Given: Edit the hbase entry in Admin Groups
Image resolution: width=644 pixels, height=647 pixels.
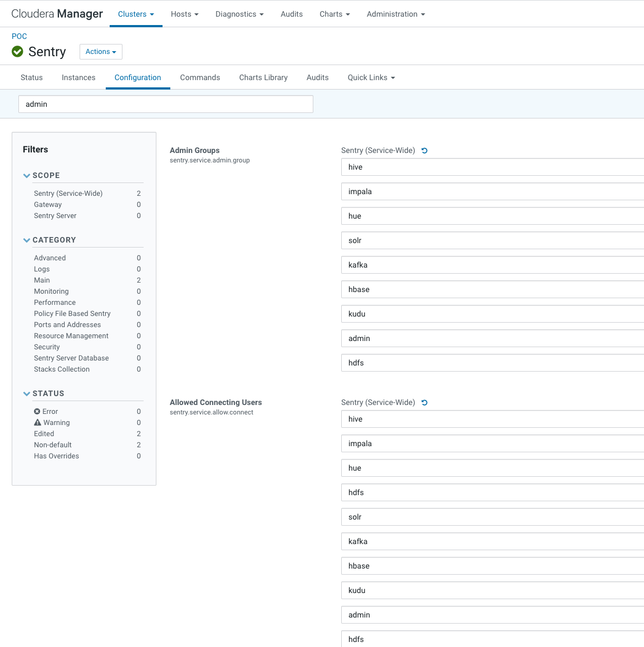Looking at the screenshot, I should (493, 289).
